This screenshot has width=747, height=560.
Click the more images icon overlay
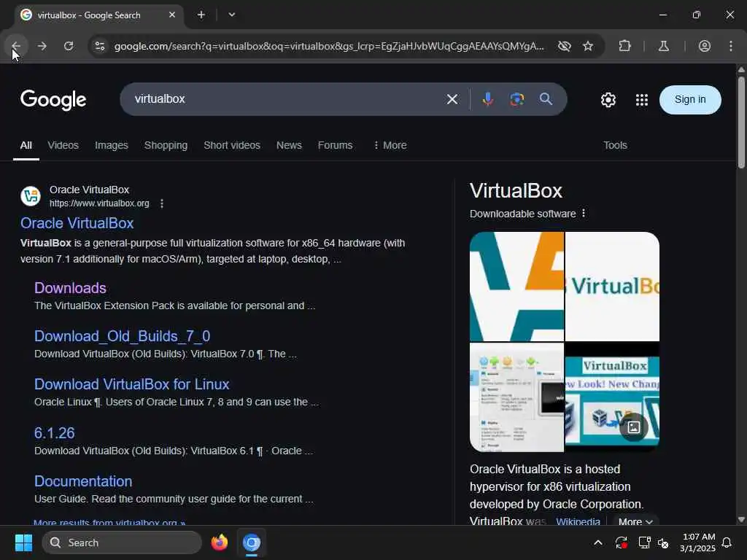point(634,427)
